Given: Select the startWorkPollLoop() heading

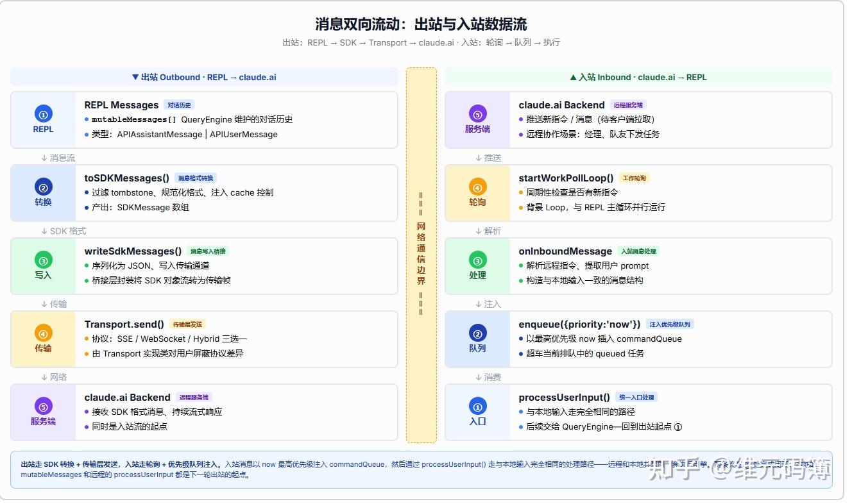Looking at the screenshot, I should click(x=566, y=178).
